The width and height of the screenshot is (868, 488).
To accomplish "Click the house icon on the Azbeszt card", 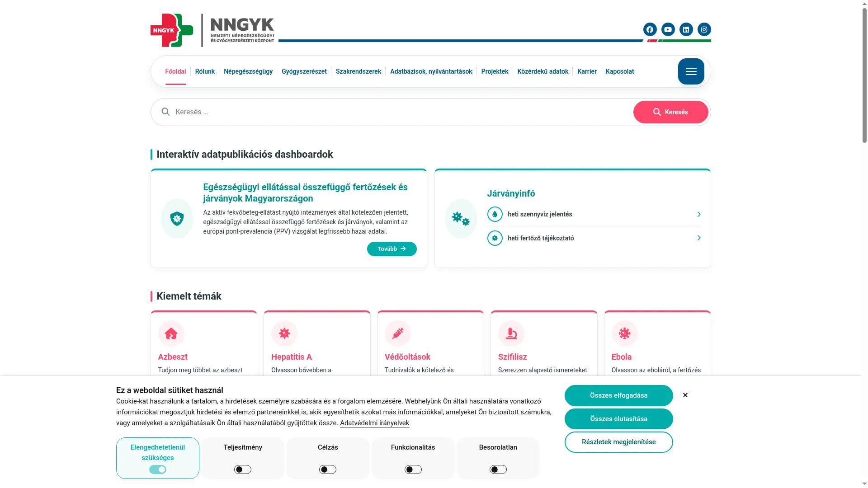I will 171,333.
